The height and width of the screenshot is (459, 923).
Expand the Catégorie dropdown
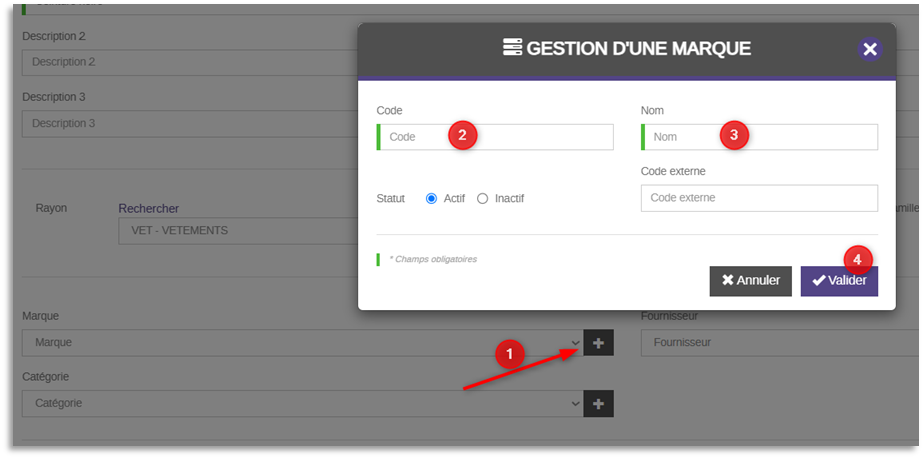click(300, 404)
